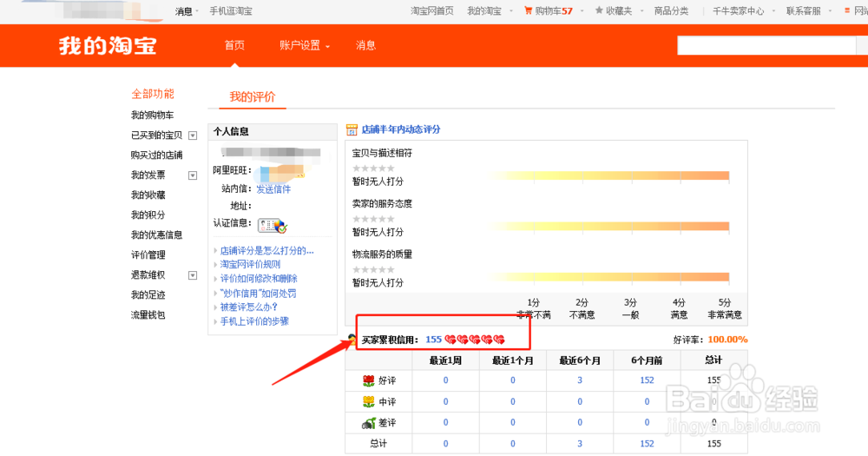Open 我的优惠信息 in sidebar
The image size is (868, 456).
click(156, 235)
